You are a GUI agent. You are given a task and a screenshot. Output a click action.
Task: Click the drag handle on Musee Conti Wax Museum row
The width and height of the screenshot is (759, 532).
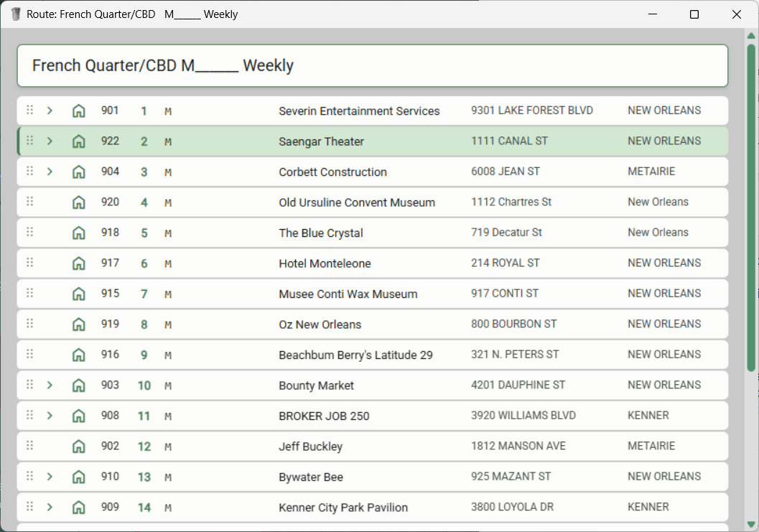click(x=30, y=294)
